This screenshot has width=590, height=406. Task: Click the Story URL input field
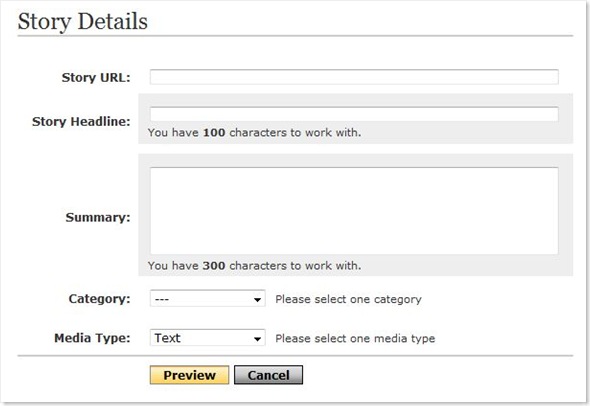(354, 77)
